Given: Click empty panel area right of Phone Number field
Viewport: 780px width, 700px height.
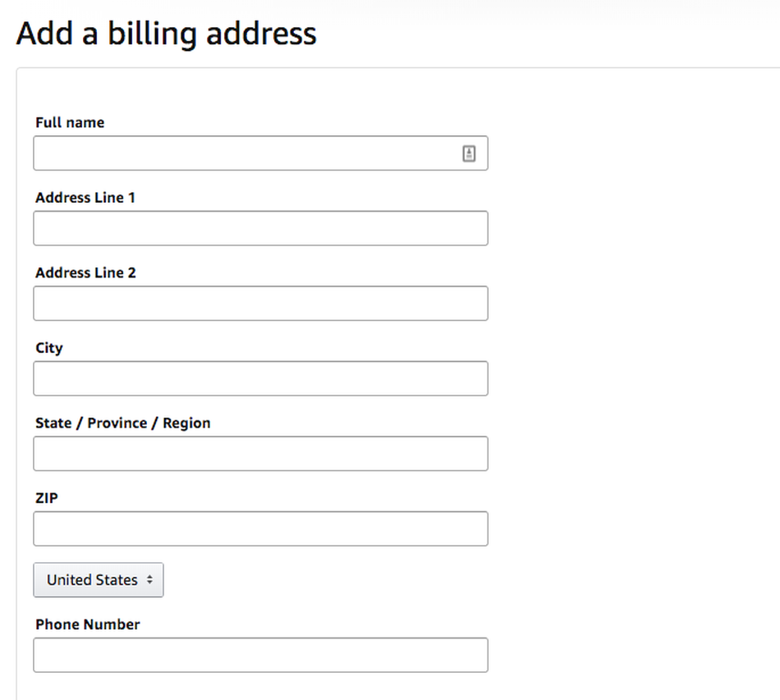Looking at the screenshot, I should pos(631,655).
